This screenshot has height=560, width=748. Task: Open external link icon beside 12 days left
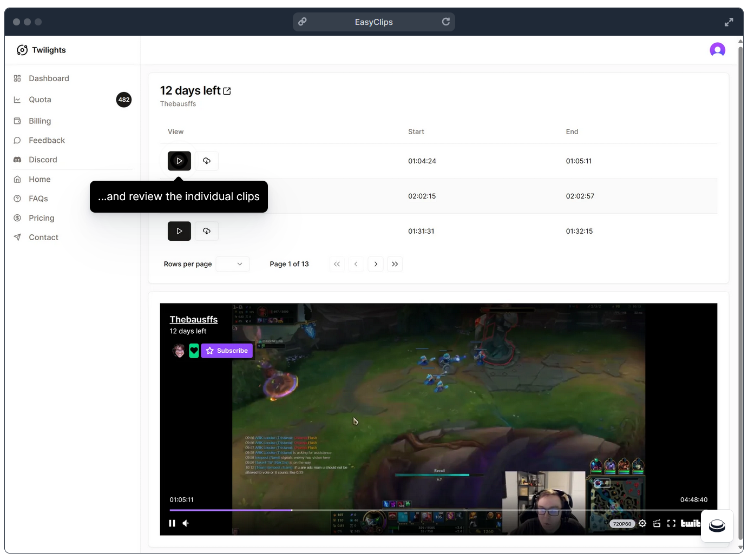point(227,91)
